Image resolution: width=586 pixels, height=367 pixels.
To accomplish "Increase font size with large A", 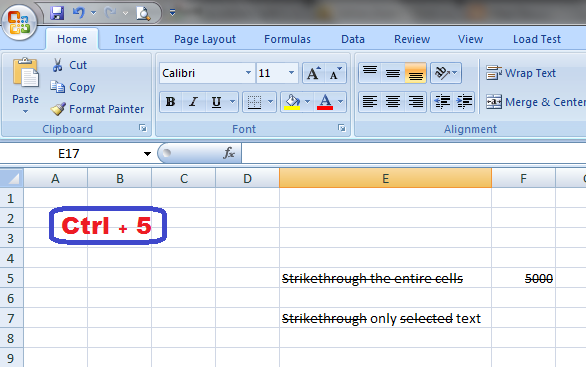I will pos(313,73).
